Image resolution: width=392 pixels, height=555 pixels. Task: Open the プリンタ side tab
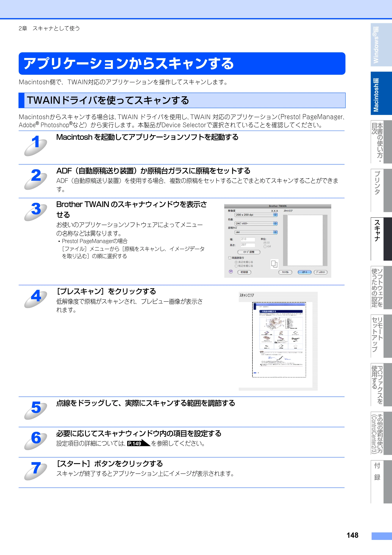[x=381, y=191]
